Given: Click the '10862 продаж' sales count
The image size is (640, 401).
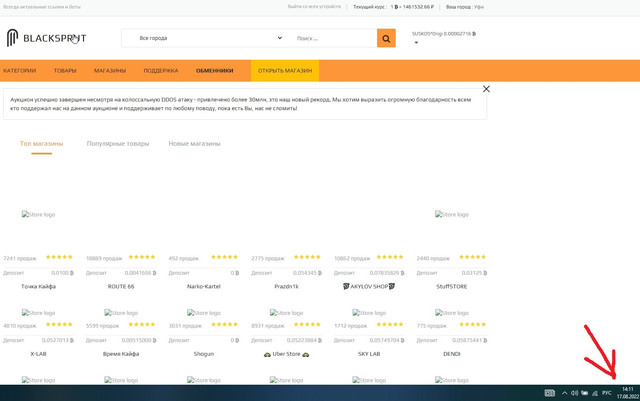Looking at the screenshot, I should (352, 258).
